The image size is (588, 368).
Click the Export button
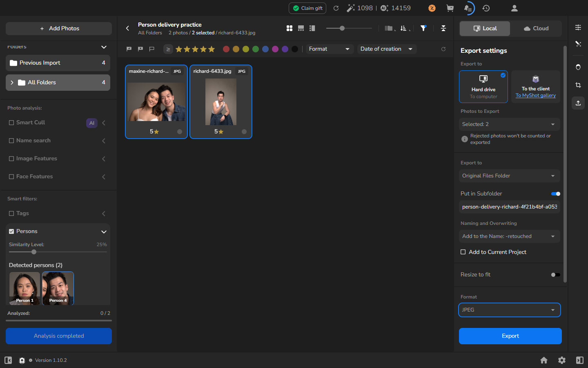tap(510, 336)
